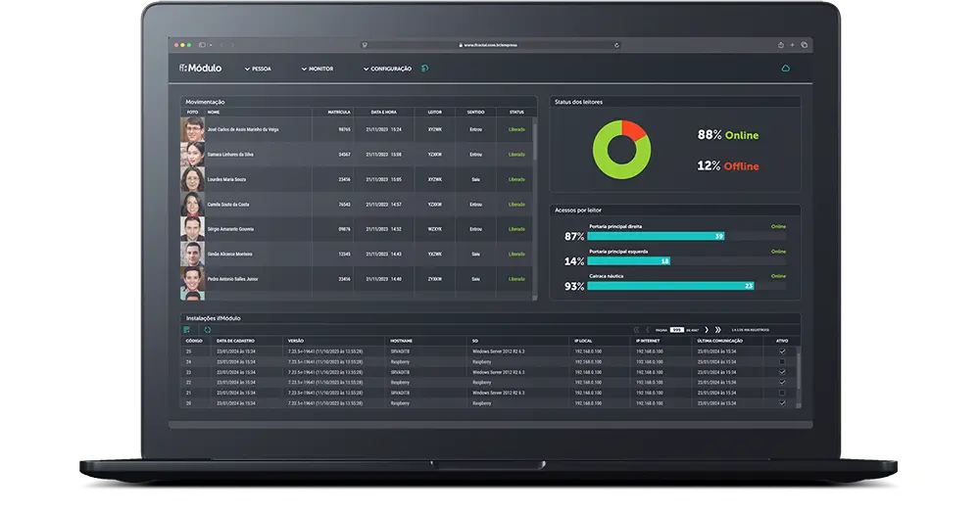Click the Matrícula column header
The height and width of the screenshot is (514, 980).
[x=339, y=112]
